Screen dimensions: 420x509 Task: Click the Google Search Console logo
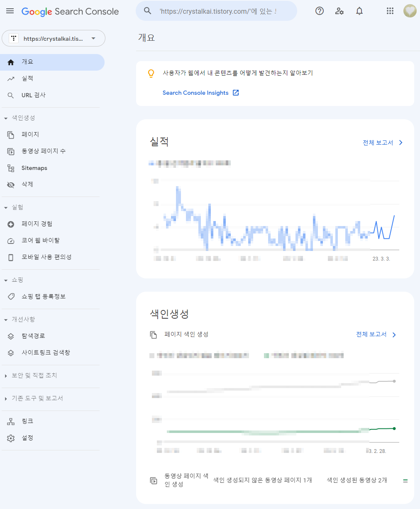tap(70, 12)
